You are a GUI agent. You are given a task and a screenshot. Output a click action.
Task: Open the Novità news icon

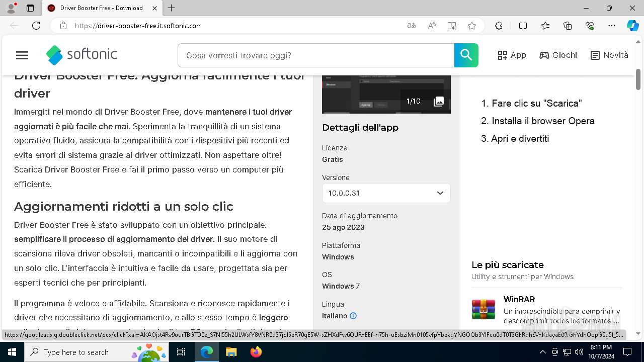point(595,55)
